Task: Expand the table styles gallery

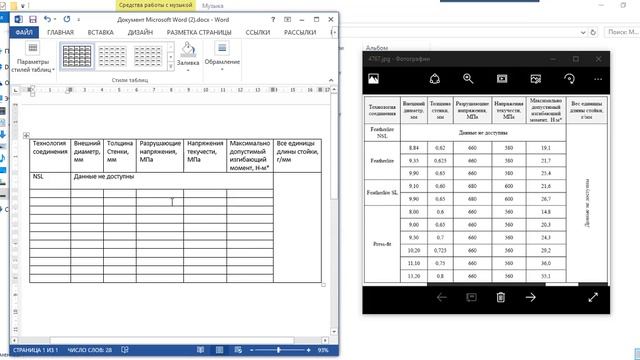Action: click(171, 67)
